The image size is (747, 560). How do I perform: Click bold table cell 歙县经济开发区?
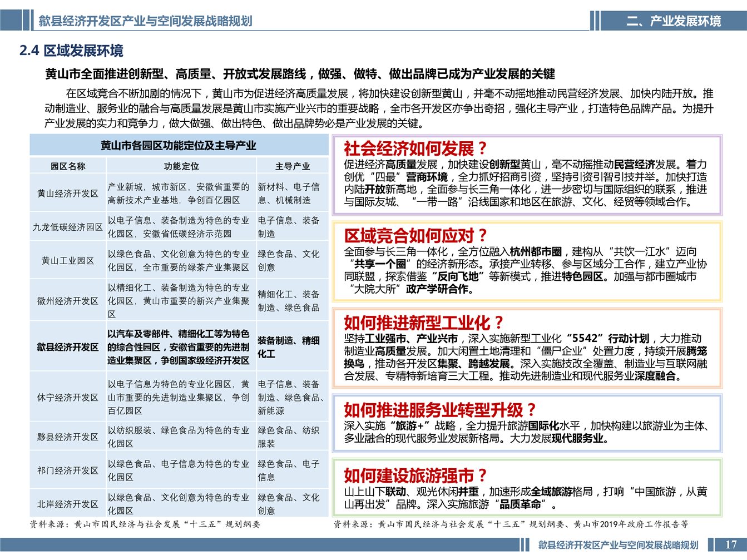click(68, 347)
